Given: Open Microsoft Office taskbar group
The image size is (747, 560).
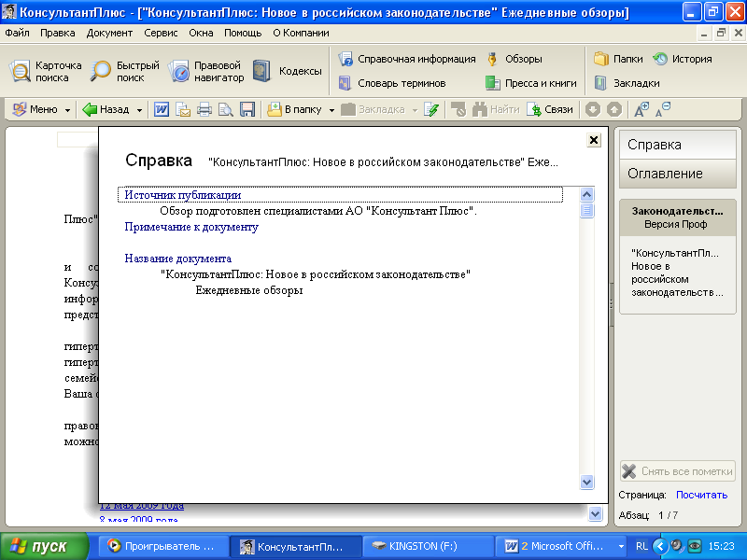Looking at the screenshot, I should point(559,547).
